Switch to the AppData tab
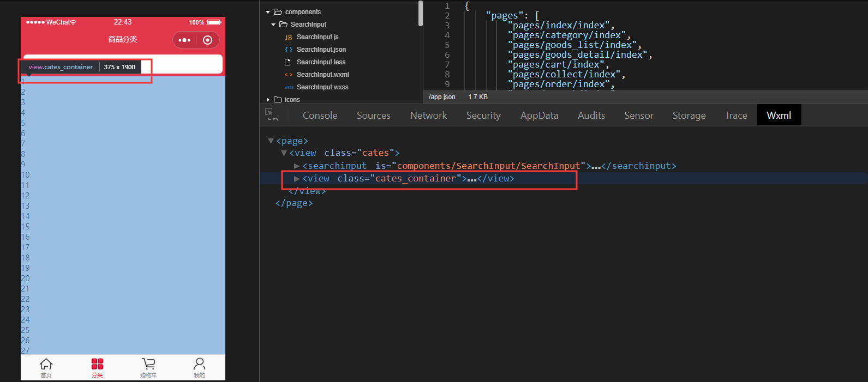This screenshot has height=382, width=868. [539, 116]
